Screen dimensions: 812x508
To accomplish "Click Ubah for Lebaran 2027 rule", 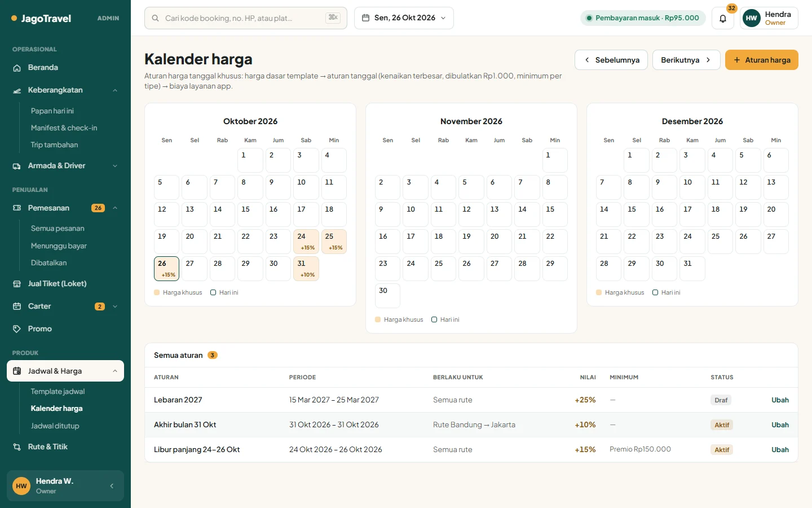I will pos(780,400).
